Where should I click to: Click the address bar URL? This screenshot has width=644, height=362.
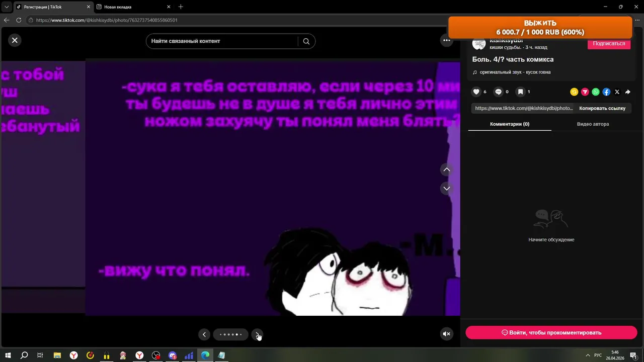tap(107, 20)
